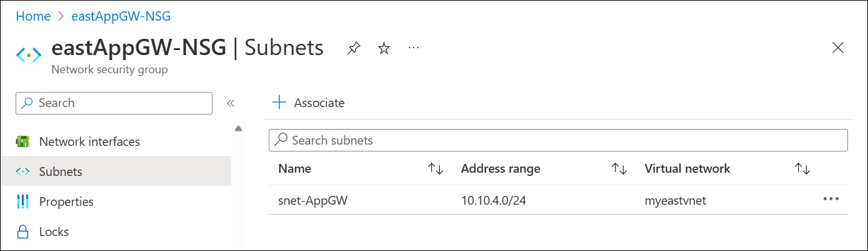Collapse the sidebar with double chevron

click(230, 103)
